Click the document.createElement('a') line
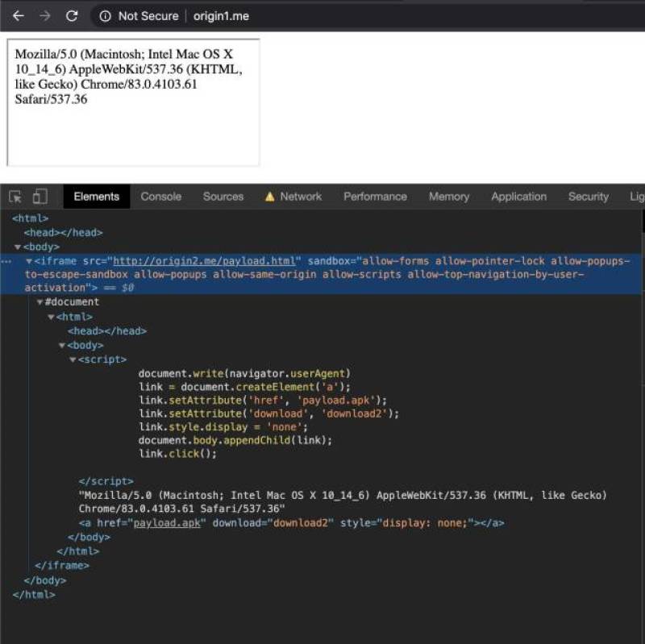 (244, 387)
